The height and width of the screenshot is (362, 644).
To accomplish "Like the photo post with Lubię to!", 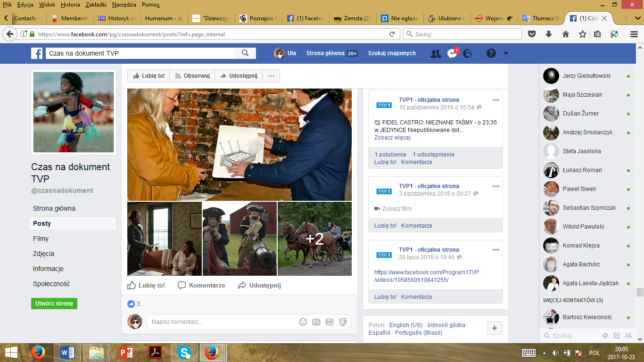I will click(147, 285).
